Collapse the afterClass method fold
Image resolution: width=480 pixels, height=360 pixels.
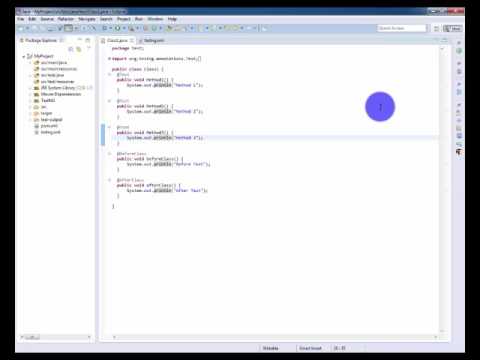[x=109, y=180]
